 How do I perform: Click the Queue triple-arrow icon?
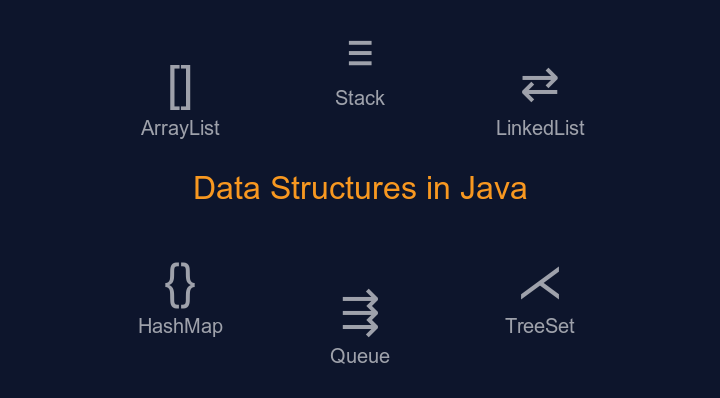360,313
